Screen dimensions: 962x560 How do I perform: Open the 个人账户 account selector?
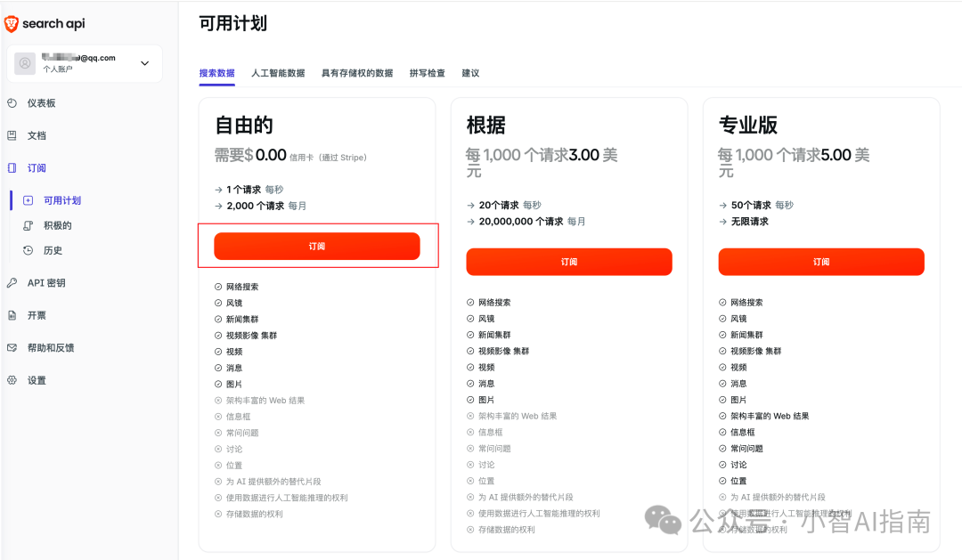(85, 63)
